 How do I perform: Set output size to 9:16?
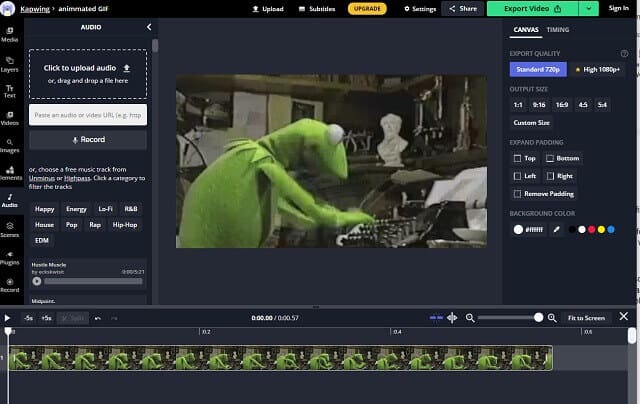pos(539,105)
